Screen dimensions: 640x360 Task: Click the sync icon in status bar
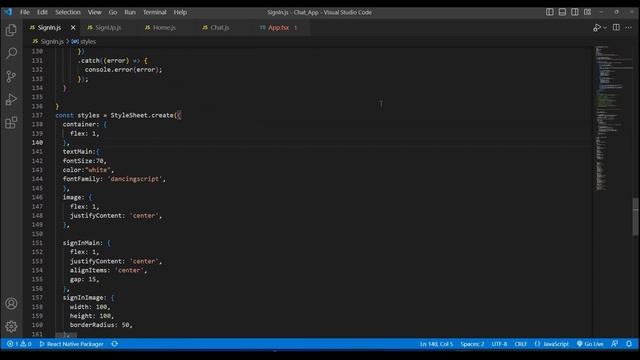pos(115,344)
